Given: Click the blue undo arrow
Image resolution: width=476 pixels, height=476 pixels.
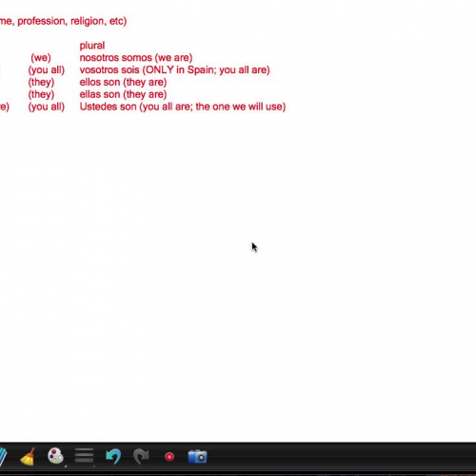Looking at the screenshot, I should click(113, 456).
